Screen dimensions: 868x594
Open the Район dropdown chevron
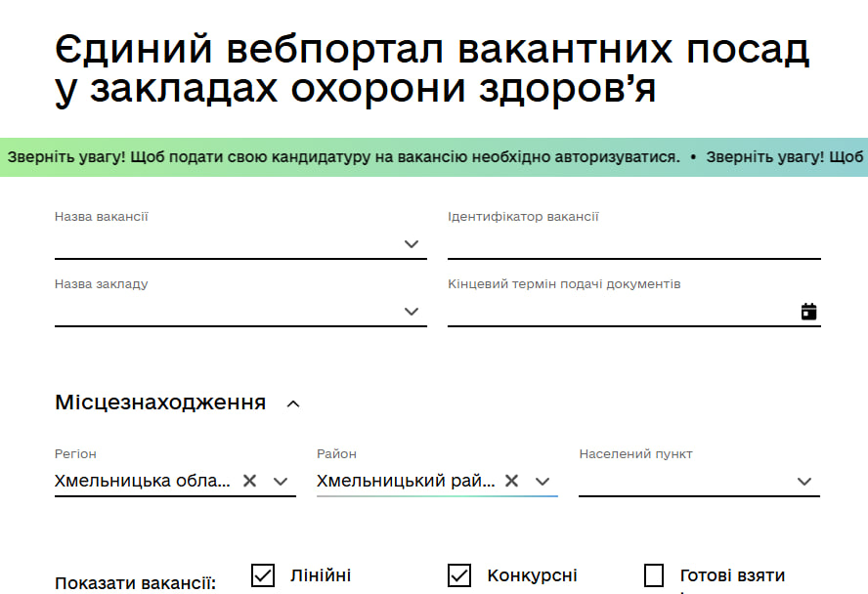[542, 481]
